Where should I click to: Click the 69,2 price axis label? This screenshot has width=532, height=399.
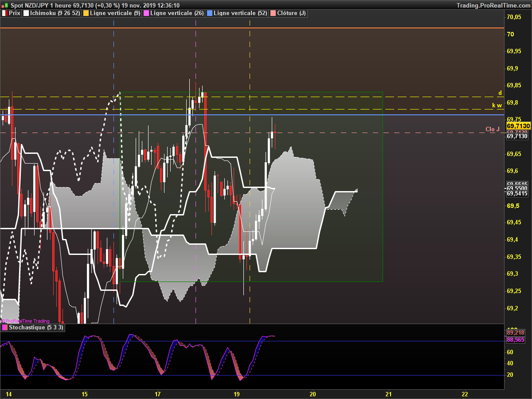[512, 308]
